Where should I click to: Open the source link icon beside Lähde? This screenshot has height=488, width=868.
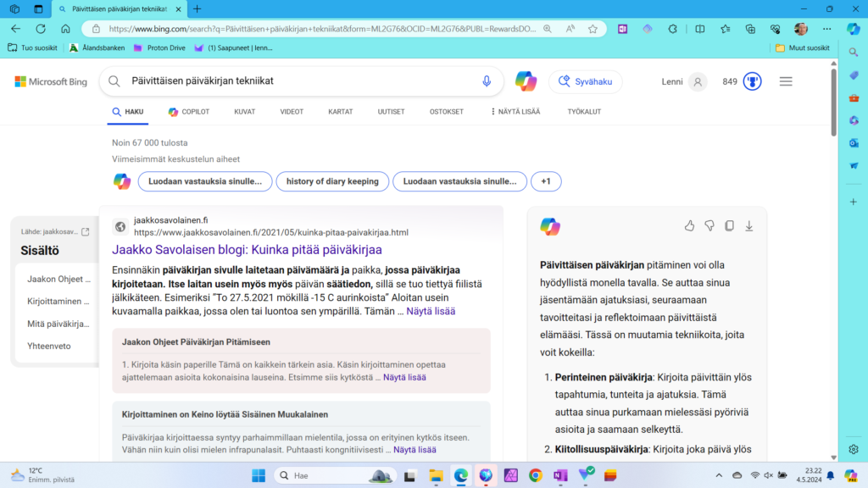(x=86, y=231)
